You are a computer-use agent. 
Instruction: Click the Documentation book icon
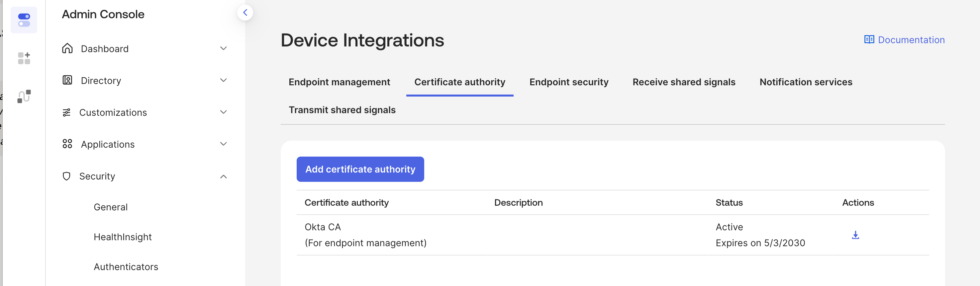[x=869, y=39]
